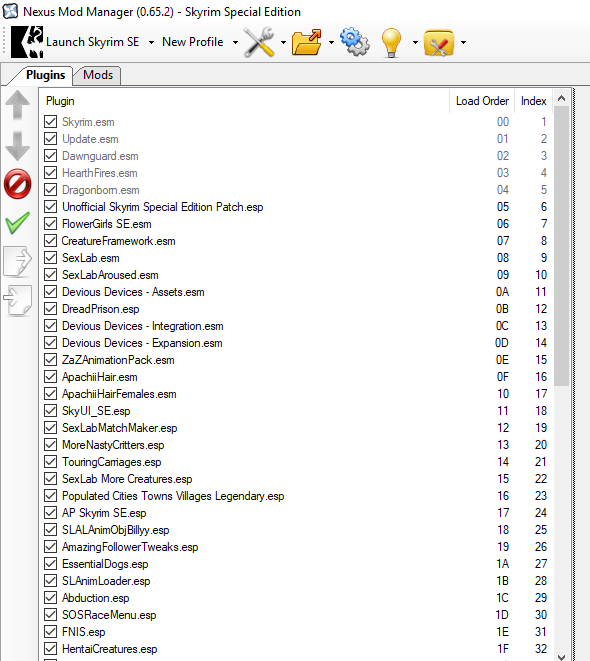The image size is (590, 661).
Task: Click the open folder icon in the toolbar
Action: 307,42
